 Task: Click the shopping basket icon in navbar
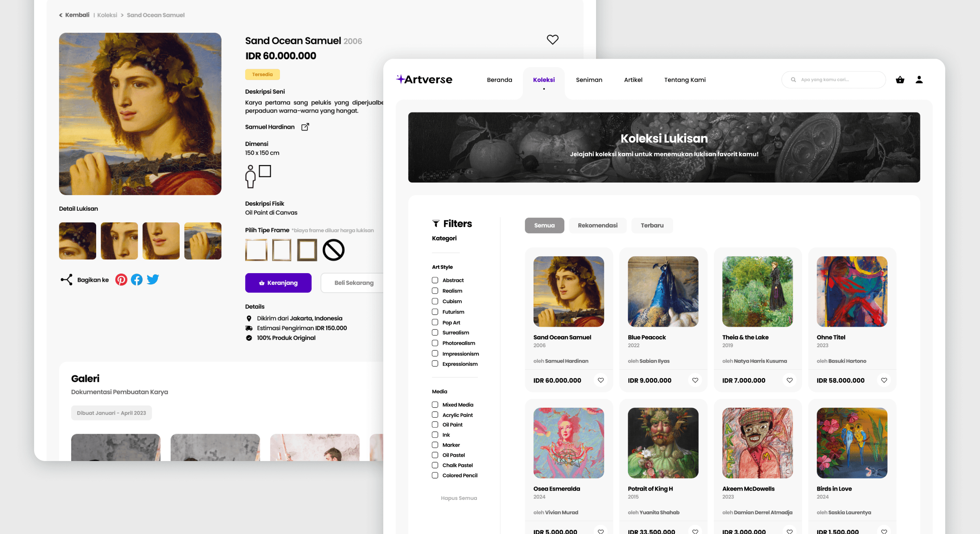pos(900,79)
